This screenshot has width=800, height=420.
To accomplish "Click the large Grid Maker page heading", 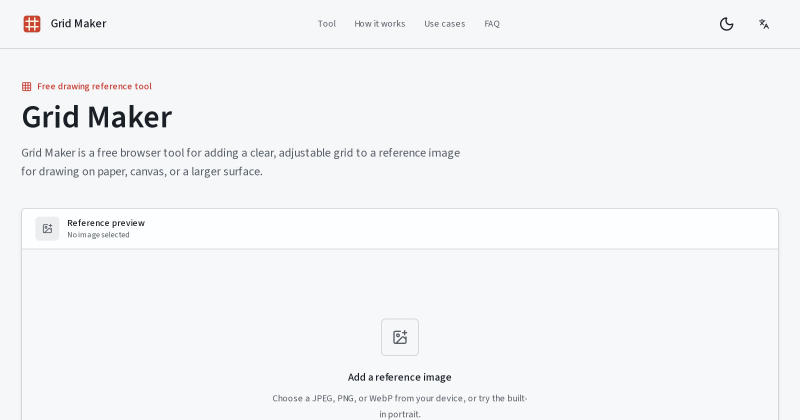I will [x=97, y=117].
